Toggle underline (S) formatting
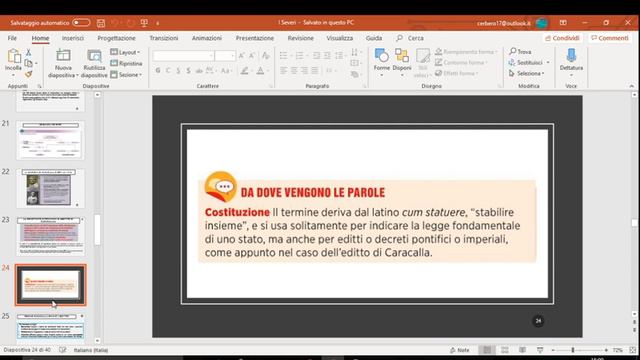Screen dimensions: 640x360 click(178, 71)
